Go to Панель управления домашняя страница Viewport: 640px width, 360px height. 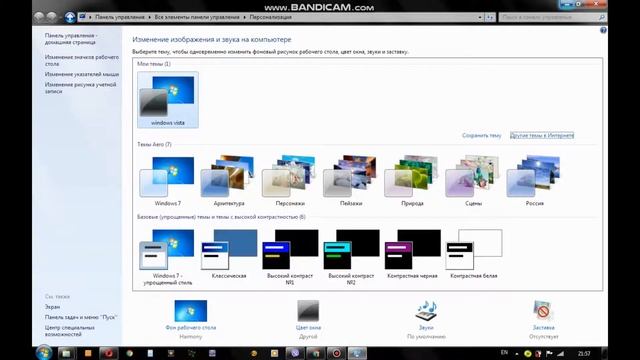click(x=71, y=39)
